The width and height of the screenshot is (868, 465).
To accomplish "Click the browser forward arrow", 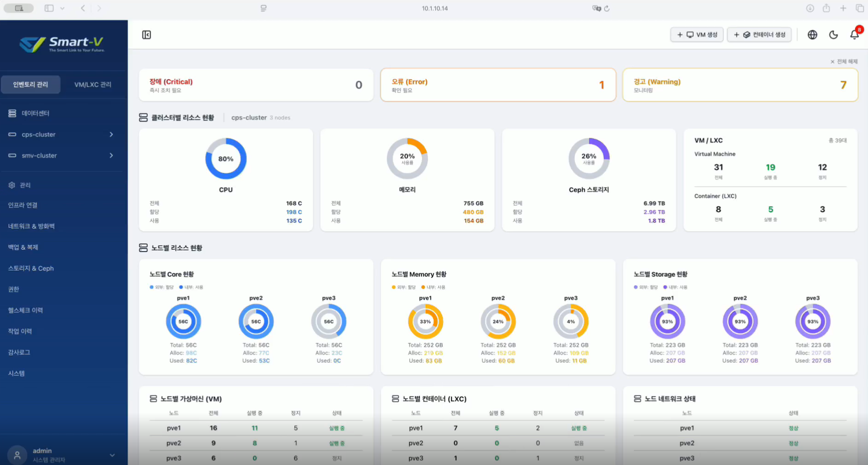I will pos(99,8).
